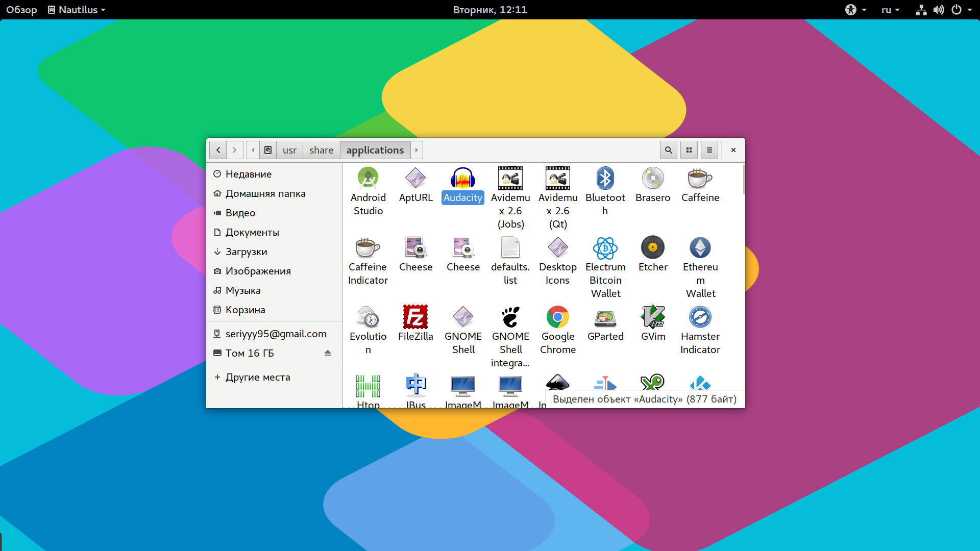Open the accessibility menu in top bar
This screenshot has width=980, height=551.
click(x=856, y=10)
